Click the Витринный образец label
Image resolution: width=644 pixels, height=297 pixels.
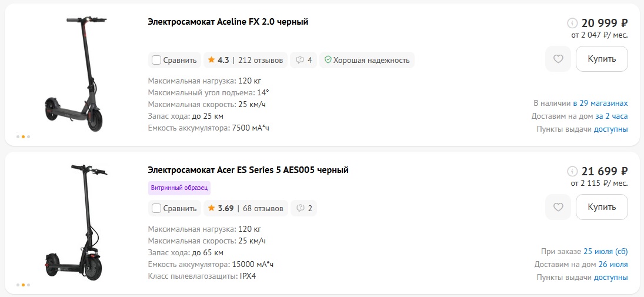[x=179, y=188]
